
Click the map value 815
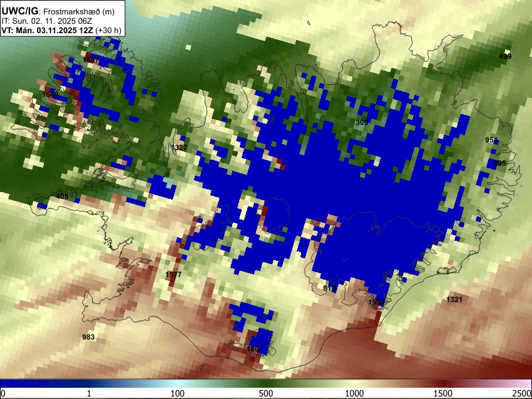pyautogui.click(x=329, y=288)
